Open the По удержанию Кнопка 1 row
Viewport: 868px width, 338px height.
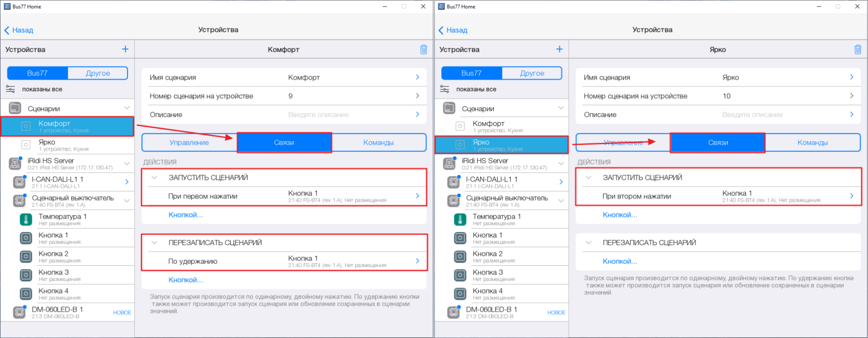(284, 261)
